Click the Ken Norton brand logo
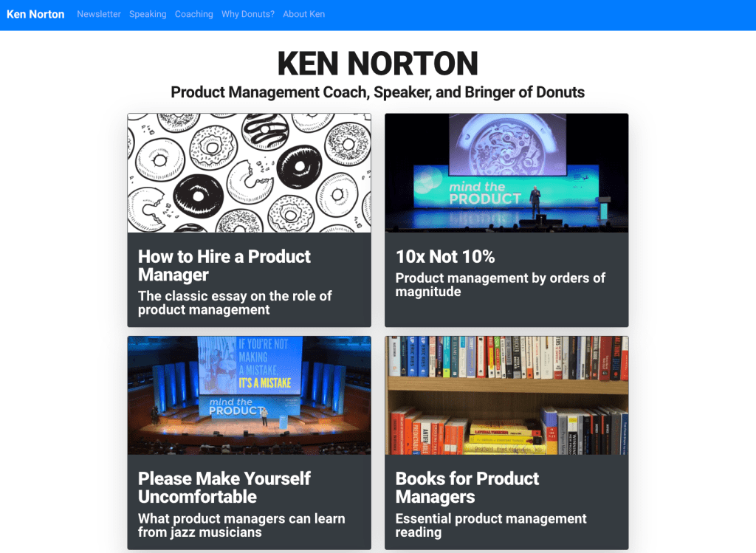The height and width of the screenshot is (553, 756). 35,15
